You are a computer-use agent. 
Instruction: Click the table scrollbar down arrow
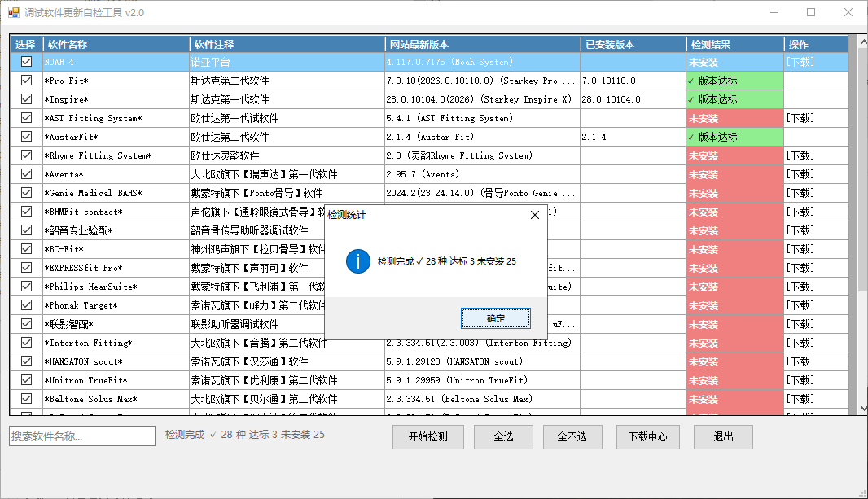point(863,409)
